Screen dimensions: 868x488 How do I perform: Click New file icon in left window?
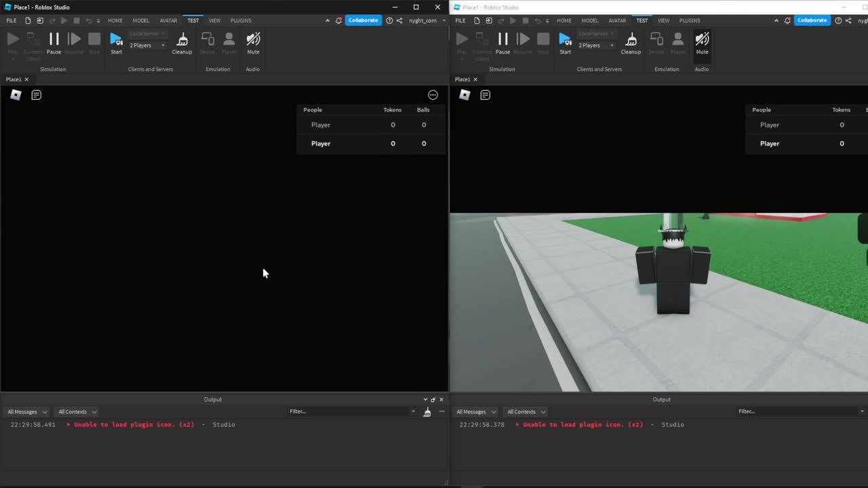click(28, 20)
